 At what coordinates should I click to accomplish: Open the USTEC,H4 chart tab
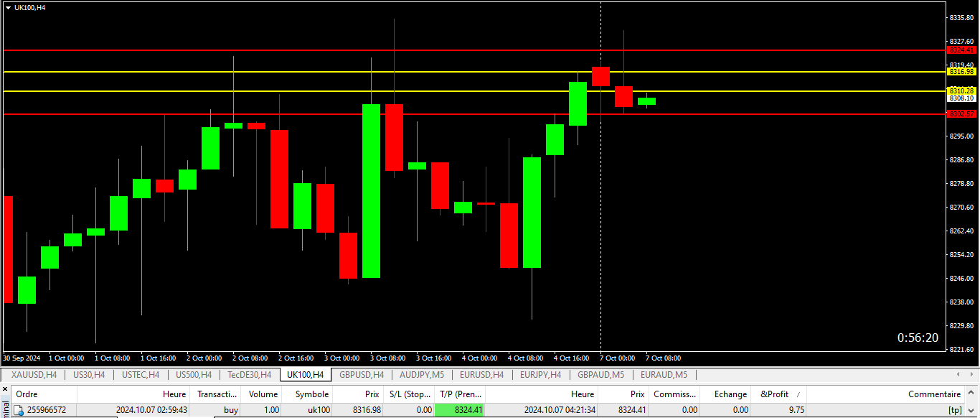click(141, 375)
